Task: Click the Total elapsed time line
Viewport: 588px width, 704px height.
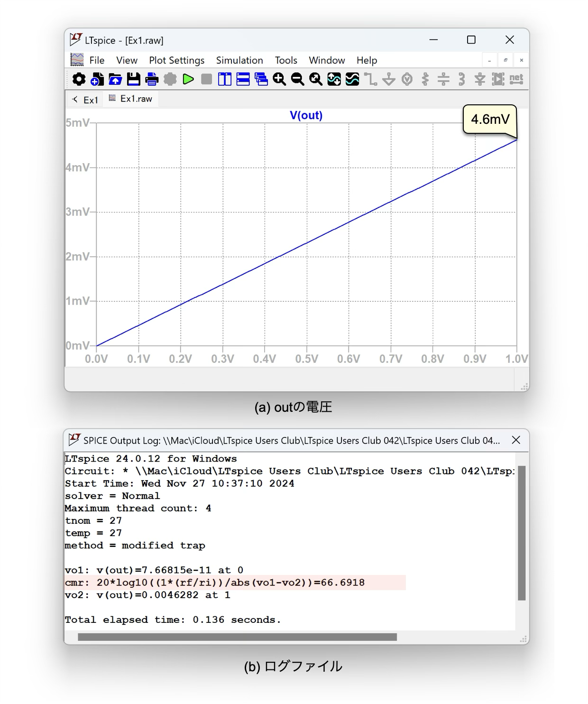Action: (x=173, y=620)
